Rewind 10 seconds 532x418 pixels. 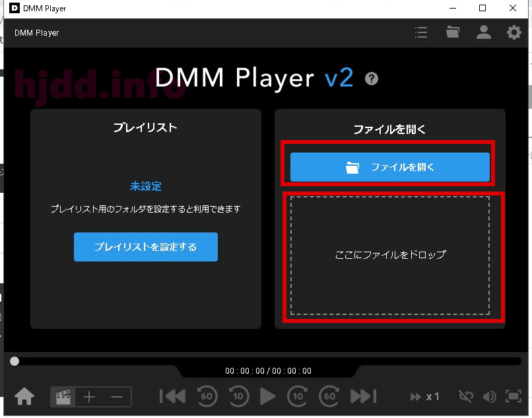[x=239, y=396]
